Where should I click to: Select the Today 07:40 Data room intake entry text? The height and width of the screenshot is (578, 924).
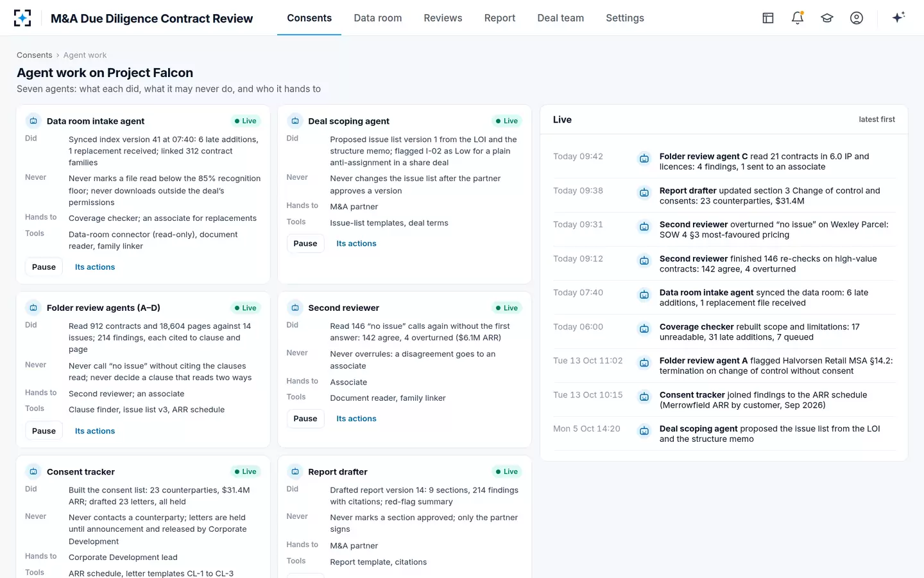click(x=764, y=298)
